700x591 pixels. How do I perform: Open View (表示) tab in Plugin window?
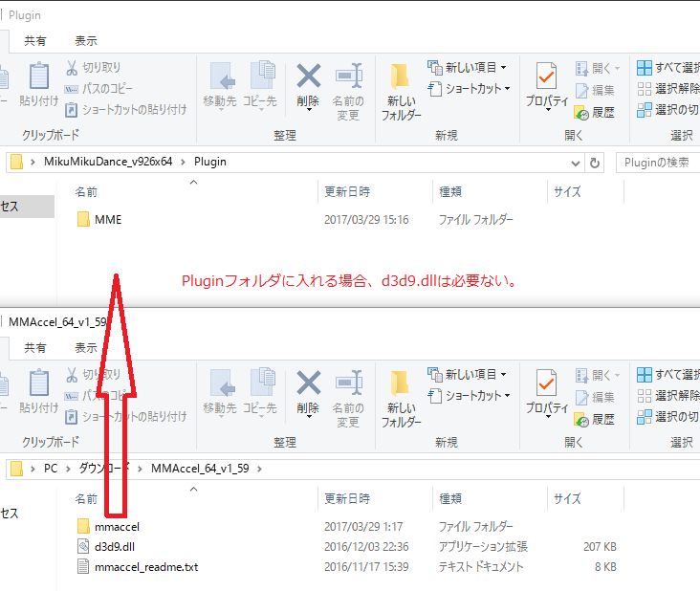pos(86,41)
